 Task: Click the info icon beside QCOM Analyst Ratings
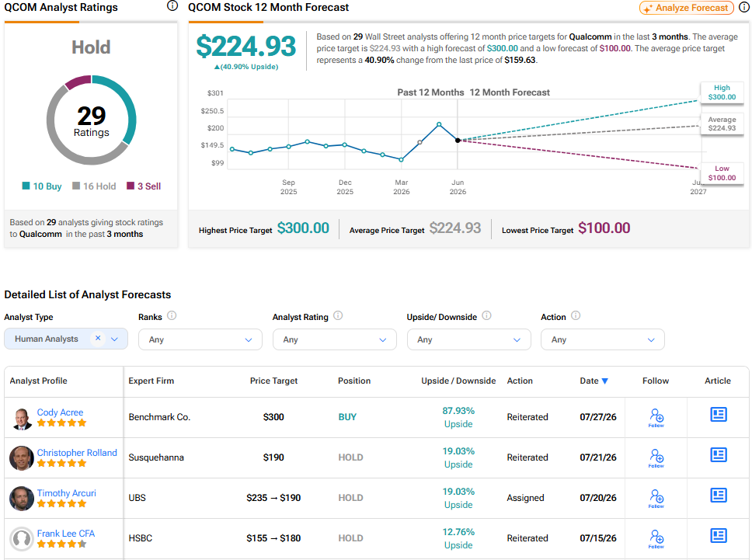click(x=172, y=6)
